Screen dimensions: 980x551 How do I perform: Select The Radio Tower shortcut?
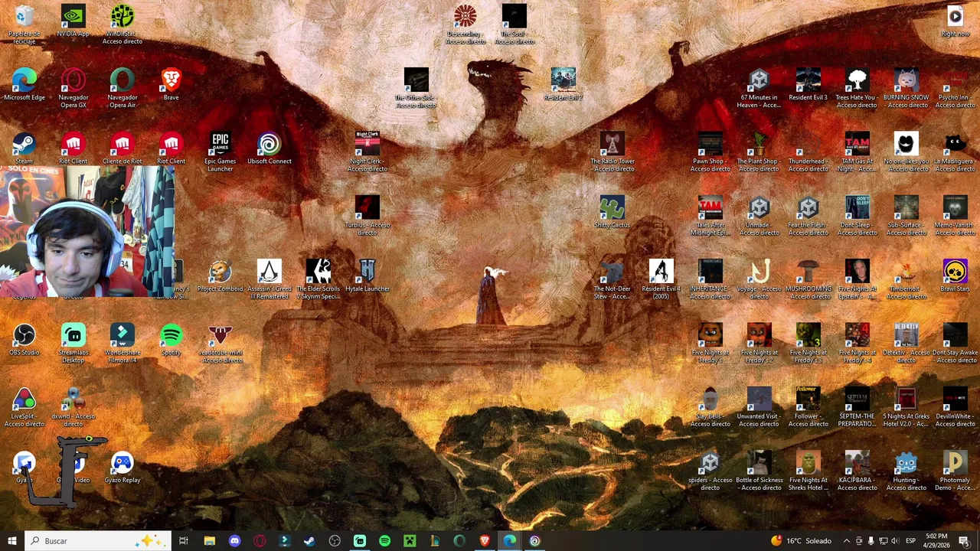tap(612, 152)
